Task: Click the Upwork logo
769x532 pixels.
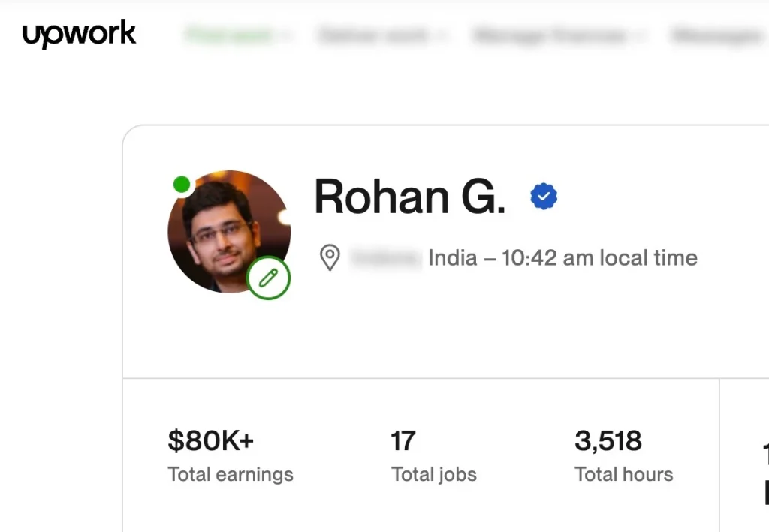Action: [x=79, y=35]
